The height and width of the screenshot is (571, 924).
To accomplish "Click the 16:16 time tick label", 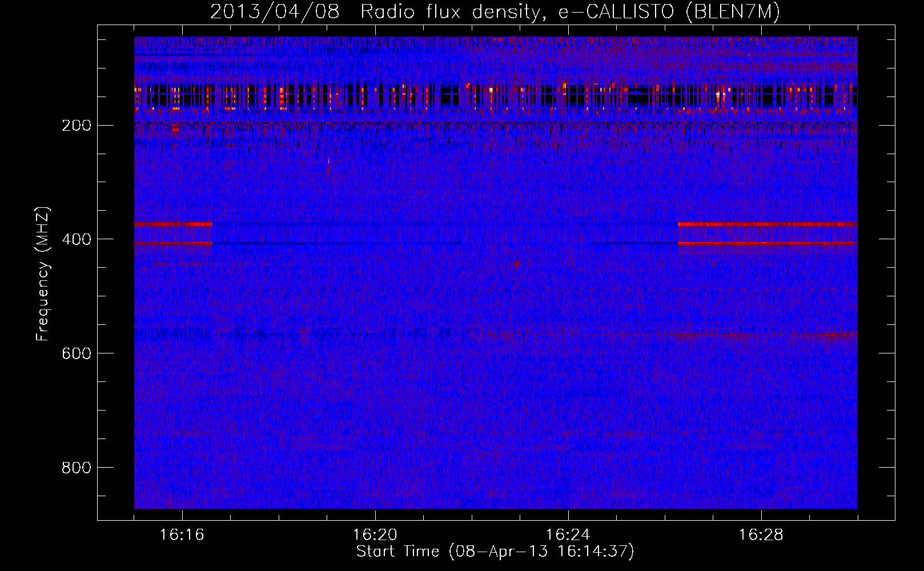I will pyautogui.click(x=182, y=535).
